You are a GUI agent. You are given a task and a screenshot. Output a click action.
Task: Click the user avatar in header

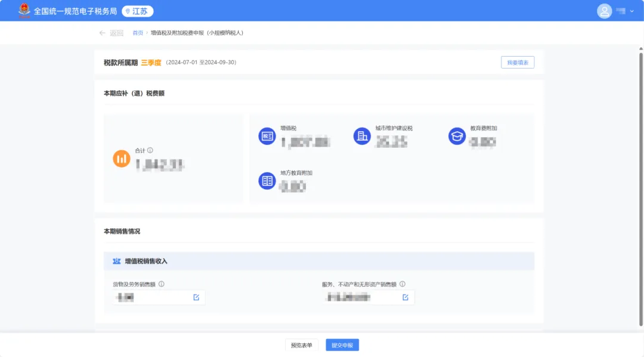(605, 11)
